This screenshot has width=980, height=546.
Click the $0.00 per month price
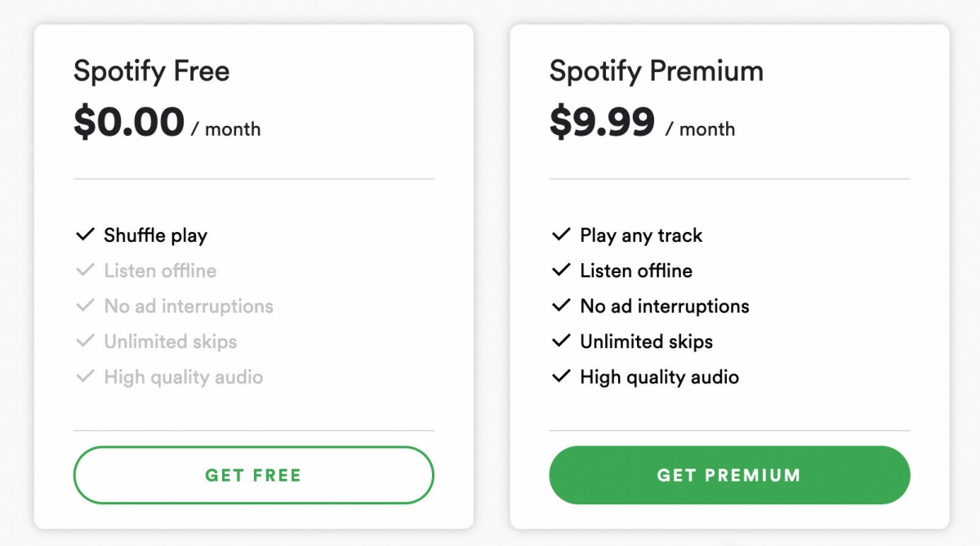[x=167, y=123]
